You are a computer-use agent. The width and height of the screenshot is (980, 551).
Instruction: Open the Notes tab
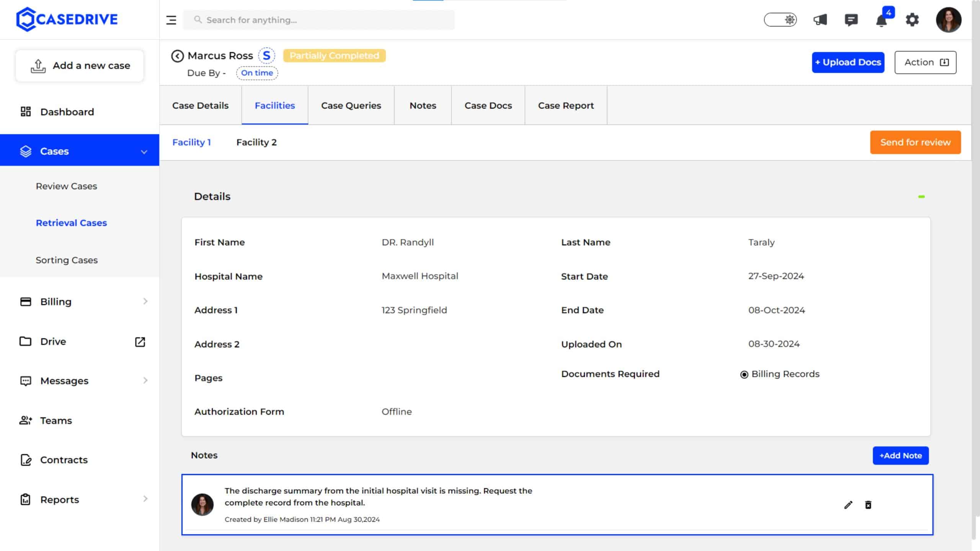[x=423, y=105]
